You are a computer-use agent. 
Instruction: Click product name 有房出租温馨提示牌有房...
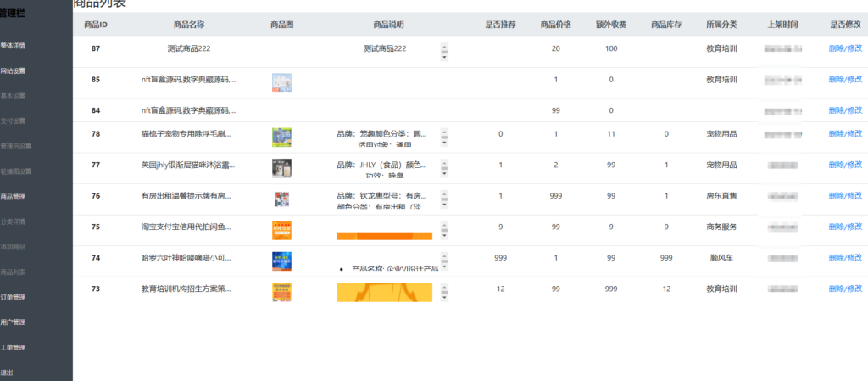(186, 195)
